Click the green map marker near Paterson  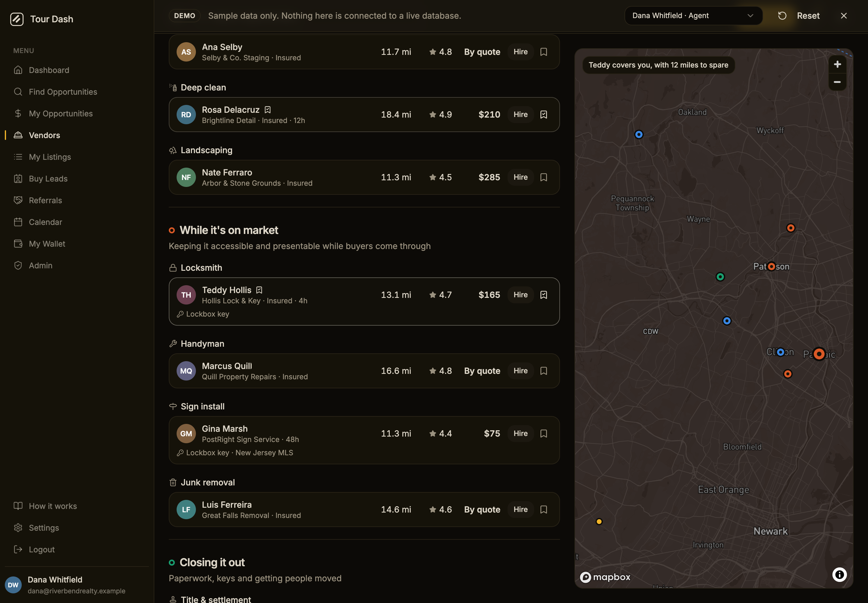pos(720,277)
